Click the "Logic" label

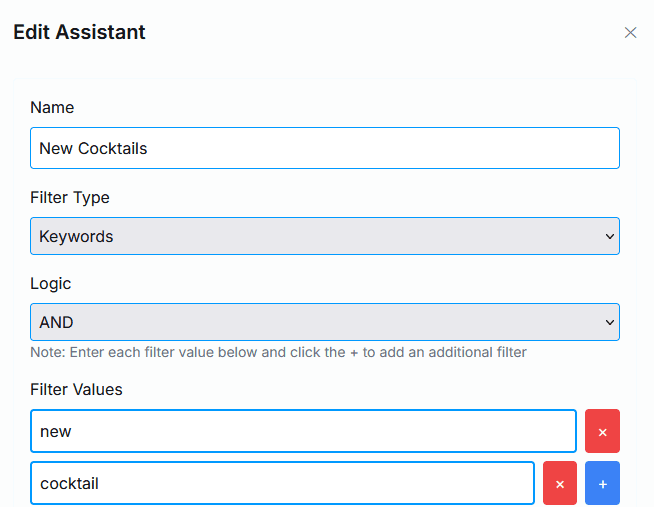(51, 283)
